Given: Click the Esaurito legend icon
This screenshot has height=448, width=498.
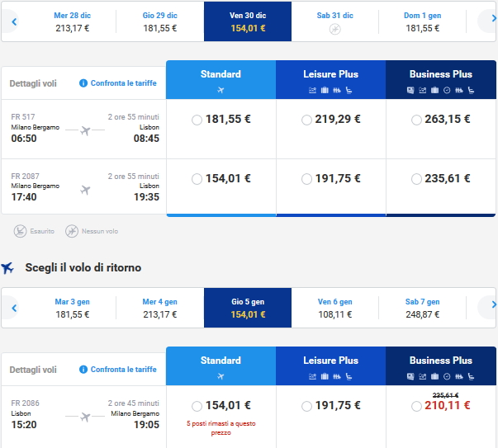Looking at the screenshot, I should pos(20,231).
